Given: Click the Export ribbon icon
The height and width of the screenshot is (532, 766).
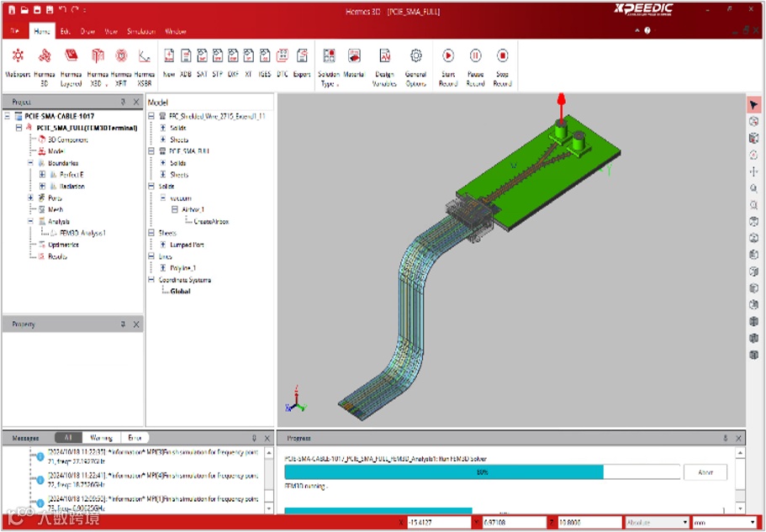Looking at the screenshot, I should (x=302, y=63).
